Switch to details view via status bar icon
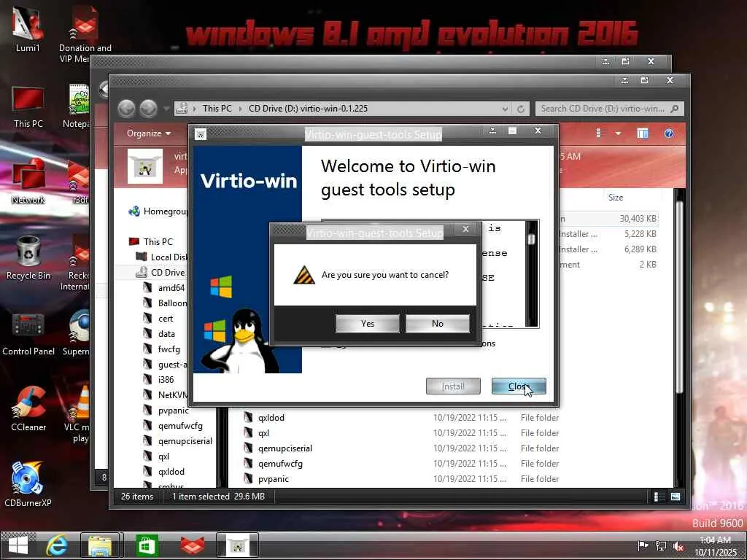The width and height of the screenshot is (747, 560). pos(659,497)
